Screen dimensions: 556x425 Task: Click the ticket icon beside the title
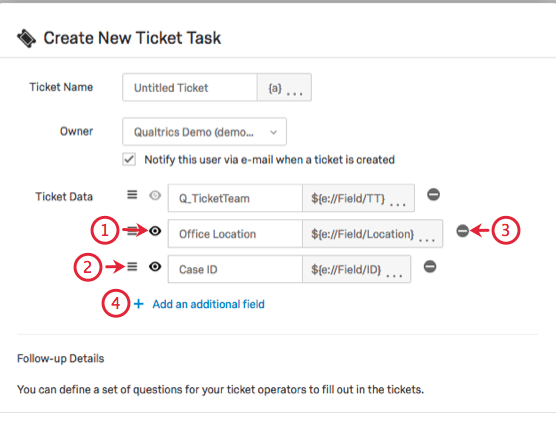(x=27, y=38)
